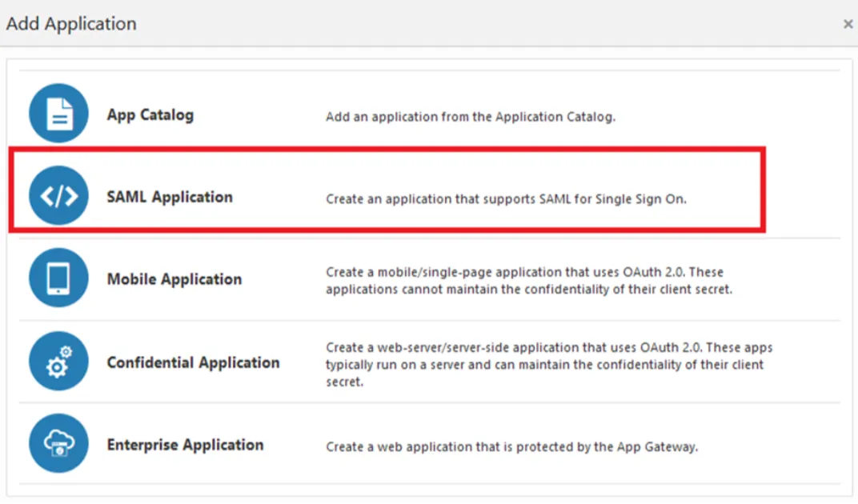858x504 pixels.
Task: Choose the App Catalog label
Action: [150, 115]
